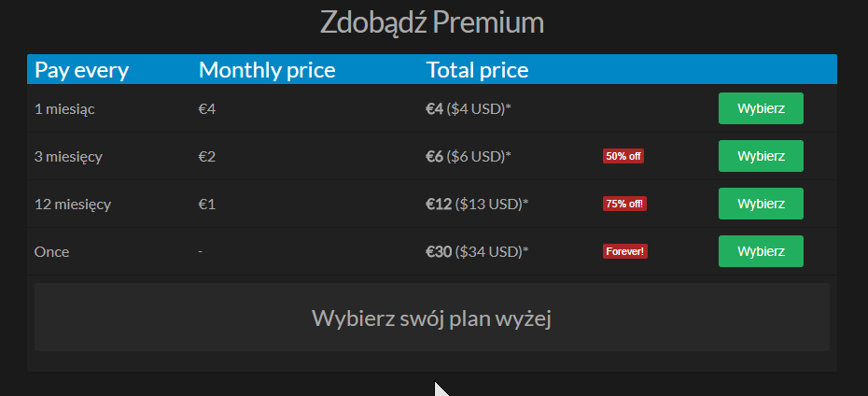This screenshot has width=868, height=396.
Task: Select the 1 miesiąc row label
Action: point(64,109)
